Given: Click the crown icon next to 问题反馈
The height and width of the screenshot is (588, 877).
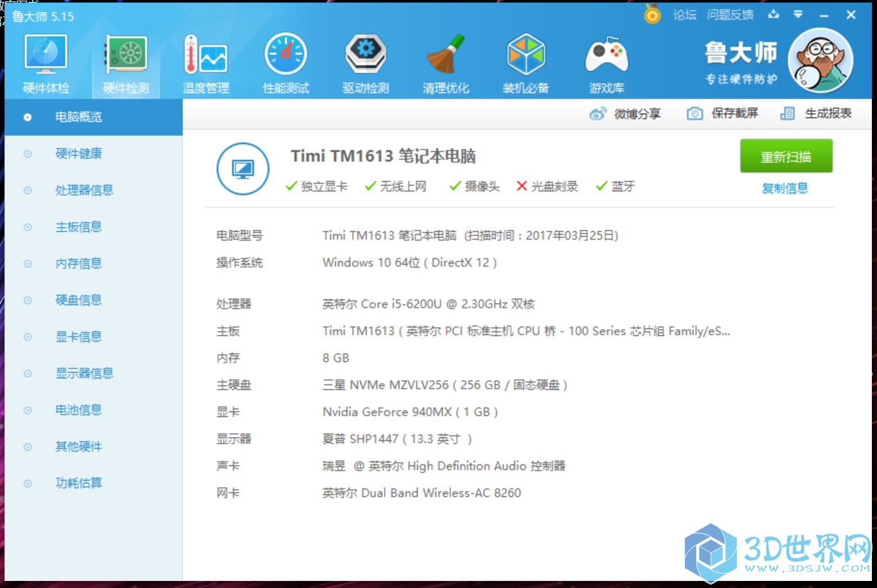Looking at the screenshot, I should coord(774,14).
